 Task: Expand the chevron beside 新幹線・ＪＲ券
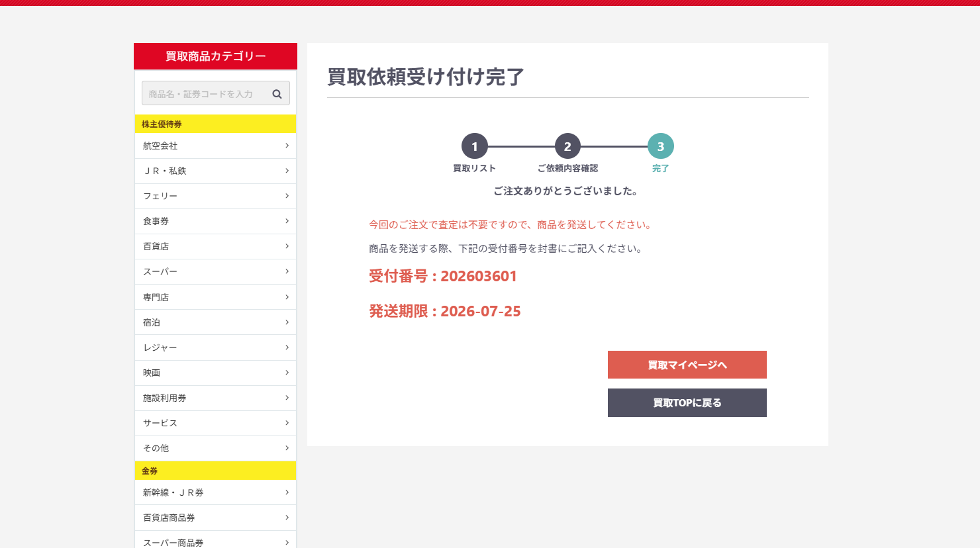287,492
